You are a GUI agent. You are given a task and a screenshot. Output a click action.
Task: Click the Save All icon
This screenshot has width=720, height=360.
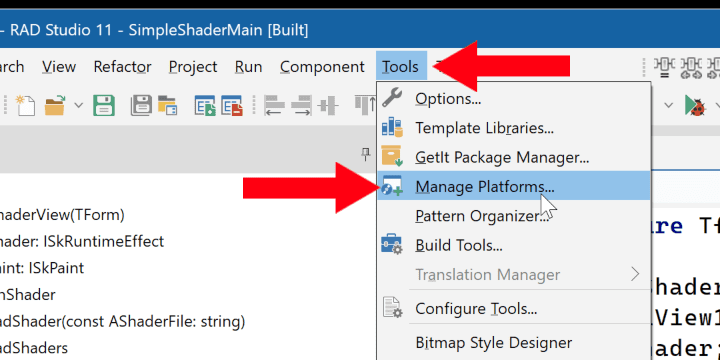click(x=141, y=105)
